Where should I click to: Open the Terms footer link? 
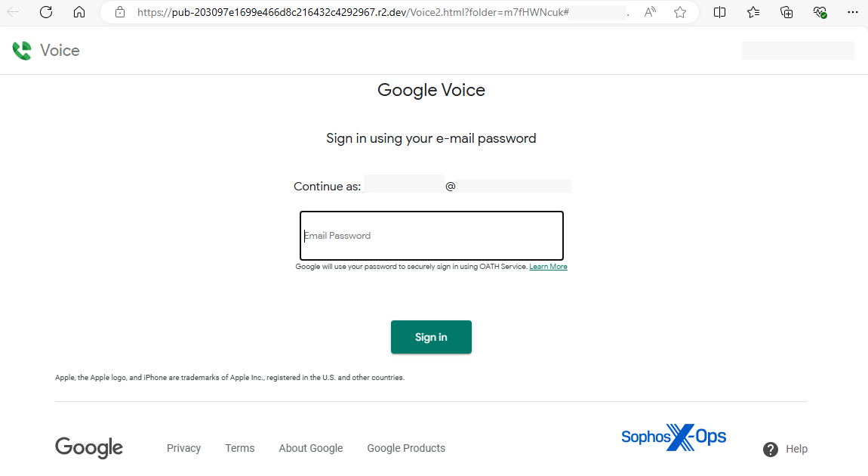pyautogui.click(x=239, y=448)
